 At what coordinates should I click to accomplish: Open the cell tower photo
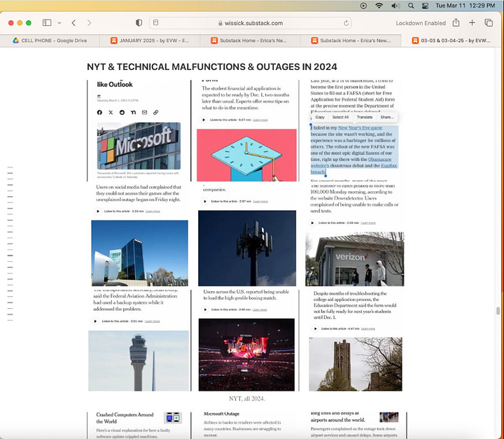[247, 248]
